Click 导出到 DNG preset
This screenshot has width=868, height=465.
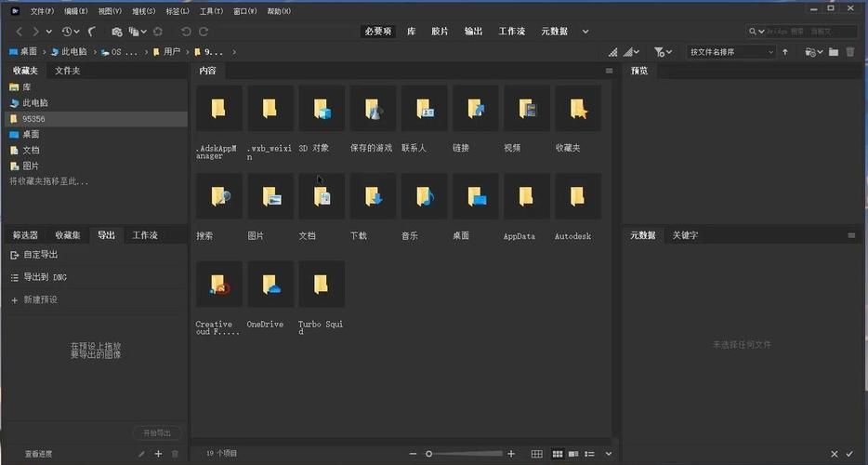[x=45, y=277]
